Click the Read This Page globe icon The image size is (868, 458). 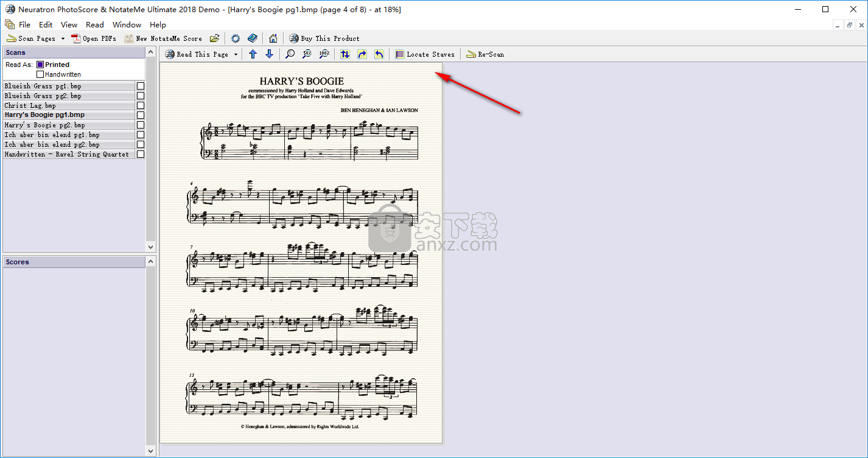170,54
